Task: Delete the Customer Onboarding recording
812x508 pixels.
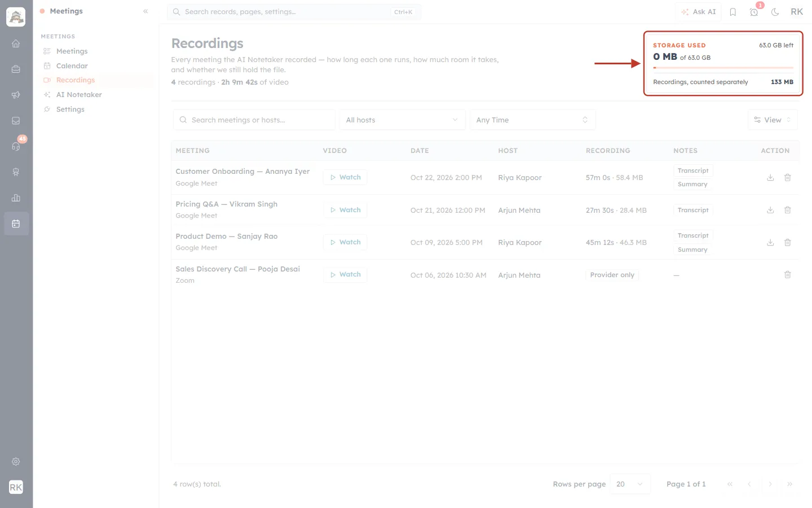Action: [x=788, y=177]
